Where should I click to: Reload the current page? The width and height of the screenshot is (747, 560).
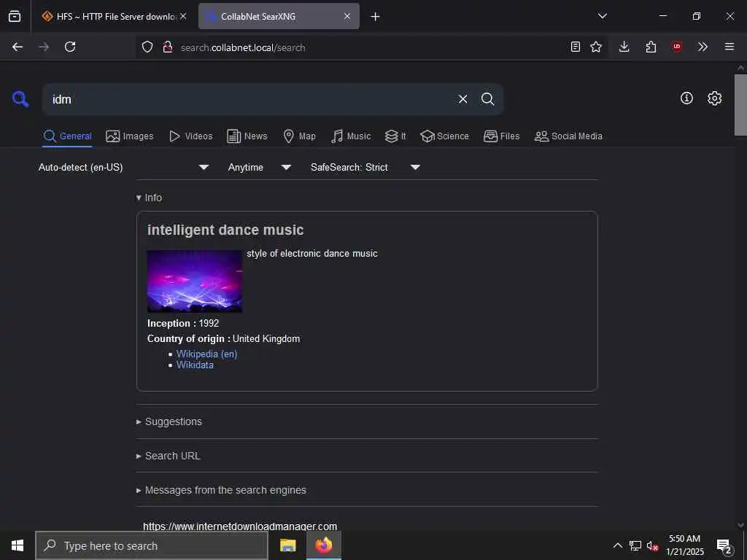click(70, 47)
